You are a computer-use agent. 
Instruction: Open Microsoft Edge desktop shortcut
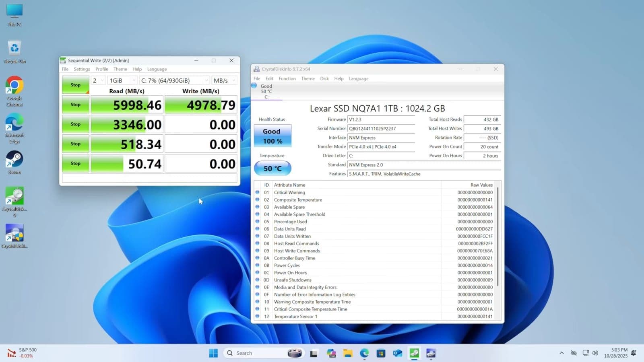tap(14, 129)
